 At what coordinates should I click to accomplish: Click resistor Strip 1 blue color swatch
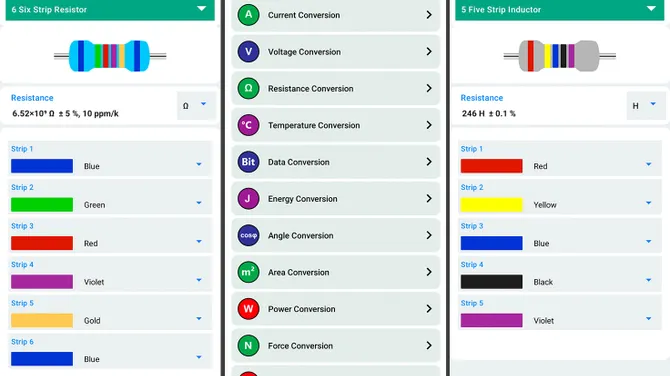[42, 166]
